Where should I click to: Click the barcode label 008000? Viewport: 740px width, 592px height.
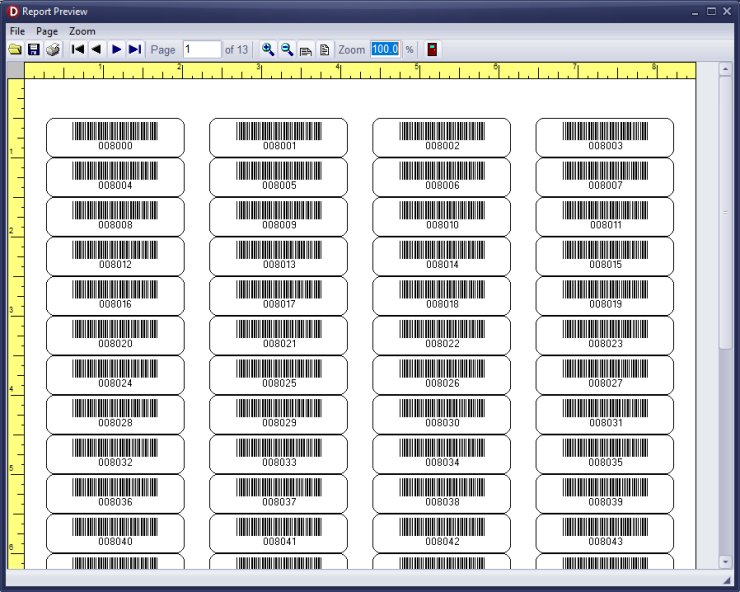point(115,137)
